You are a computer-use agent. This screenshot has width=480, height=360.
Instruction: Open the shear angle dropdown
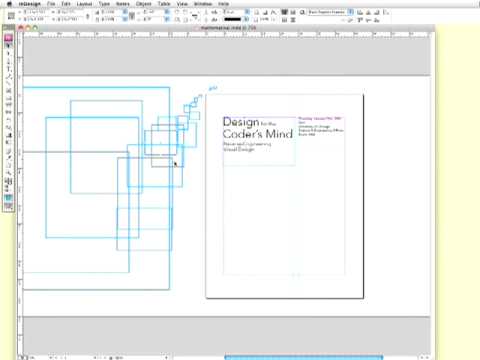(x=167, y=19)
